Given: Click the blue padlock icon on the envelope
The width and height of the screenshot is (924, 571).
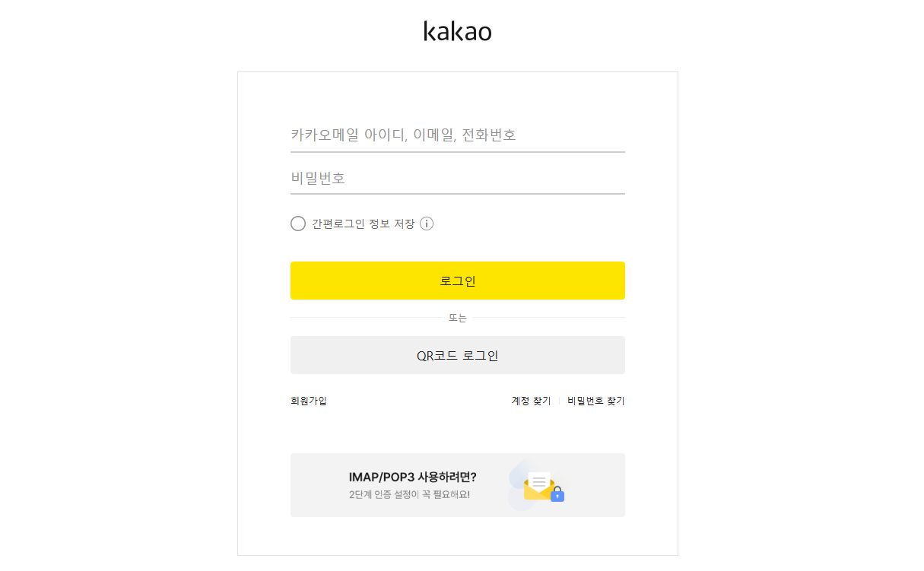Looking at the screenshot, I should click(x=557, y=494).
